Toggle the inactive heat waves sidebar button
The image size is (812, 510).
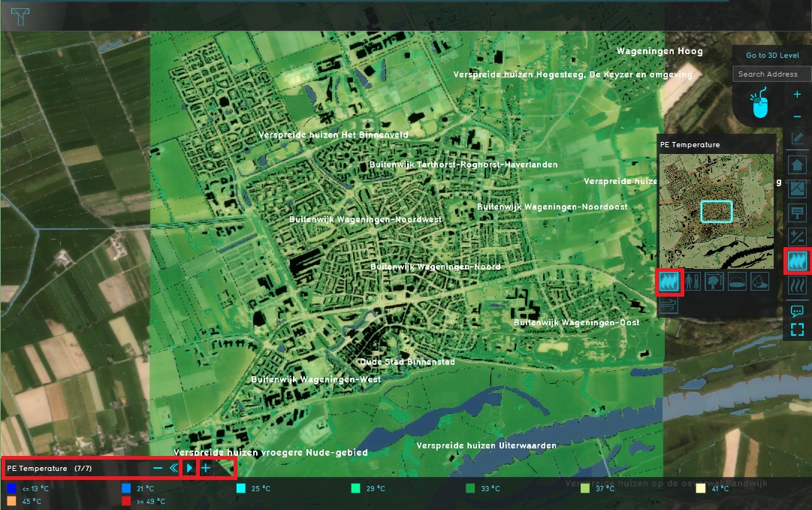797,285
